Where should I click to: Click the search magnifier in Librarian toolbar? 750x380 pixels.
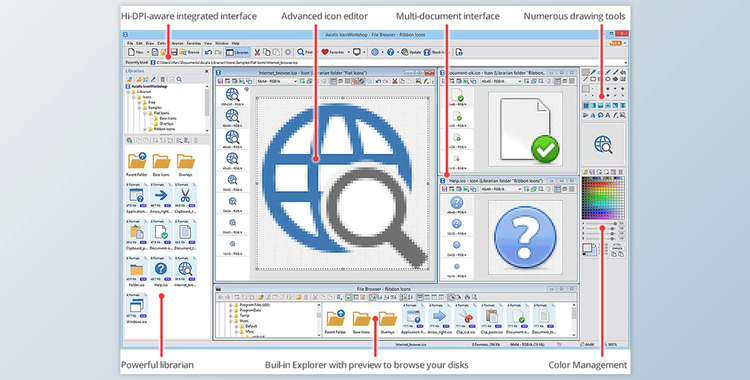179,79
